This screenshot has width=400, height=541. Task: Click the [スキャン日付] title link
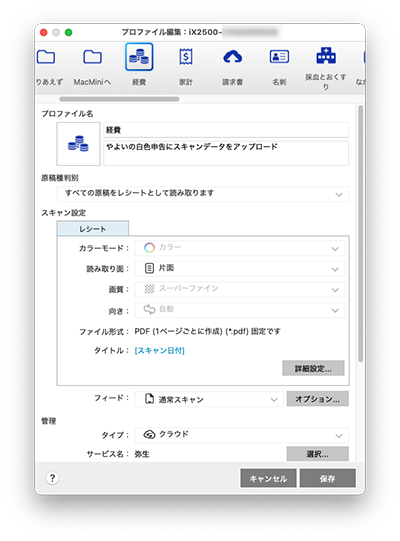[159, 351]
